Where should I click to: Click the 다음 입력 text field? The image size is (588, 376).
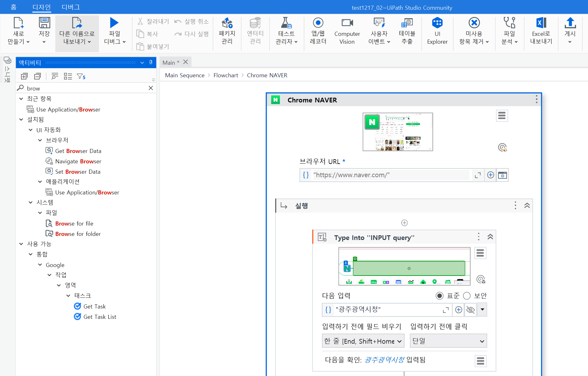(387, 310)
